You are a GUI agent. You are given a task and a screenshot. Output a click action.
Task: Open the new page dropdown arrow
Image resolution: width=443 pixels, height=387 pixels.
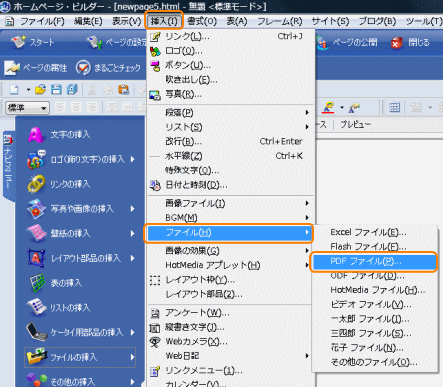[x=28, y=89]
